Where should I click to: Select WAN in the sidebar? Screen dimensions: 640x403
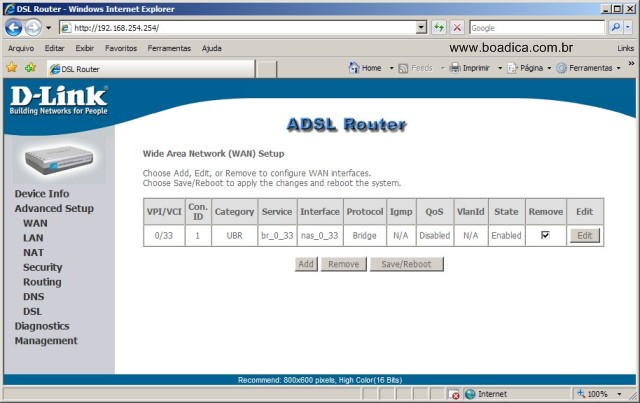35,223
